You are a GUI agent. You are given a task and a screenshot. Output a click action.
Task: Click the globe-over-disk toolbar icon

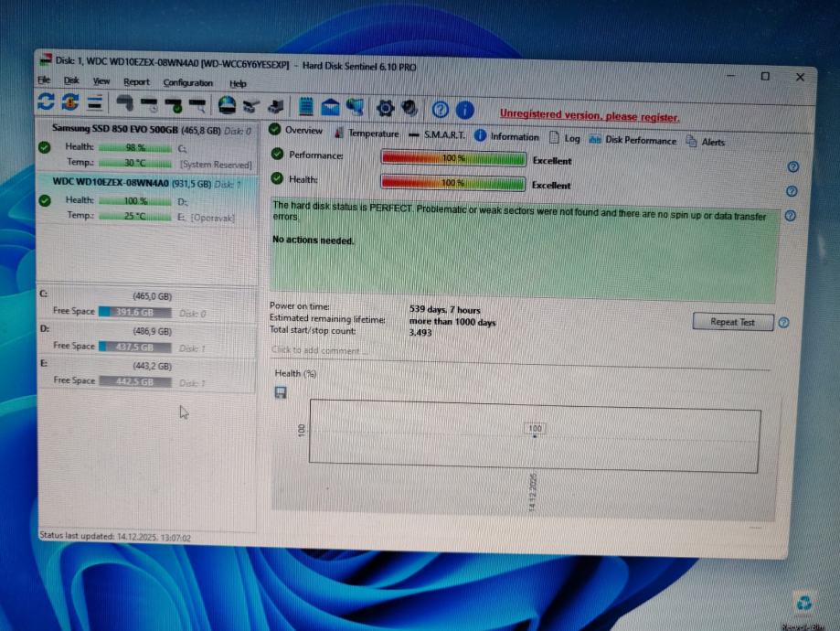tap(228, 105)
